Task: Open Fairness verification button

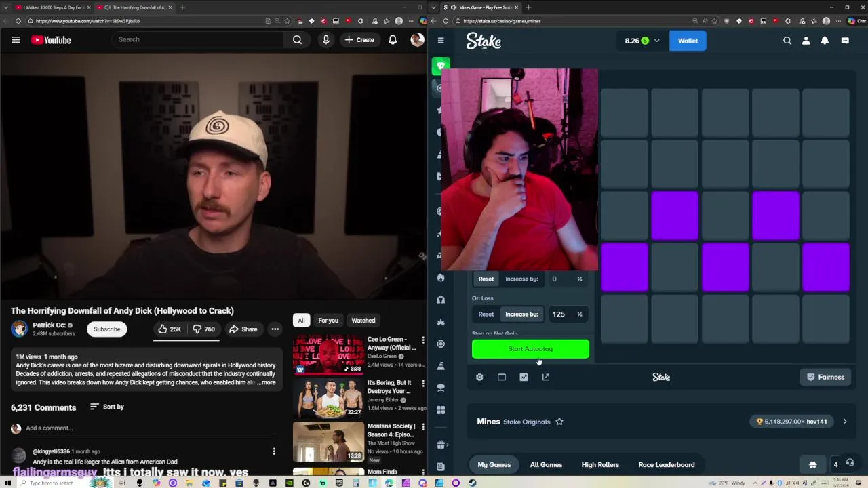Action: click(x=825, y=377)
